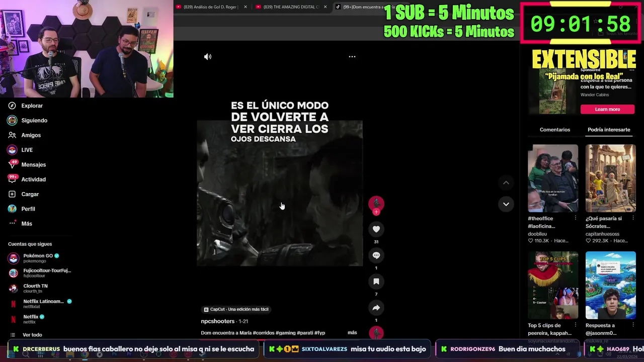This screenshot has height=362, width=644.
Task: Click the #gaming hashtag
Action: click(285, 333)
